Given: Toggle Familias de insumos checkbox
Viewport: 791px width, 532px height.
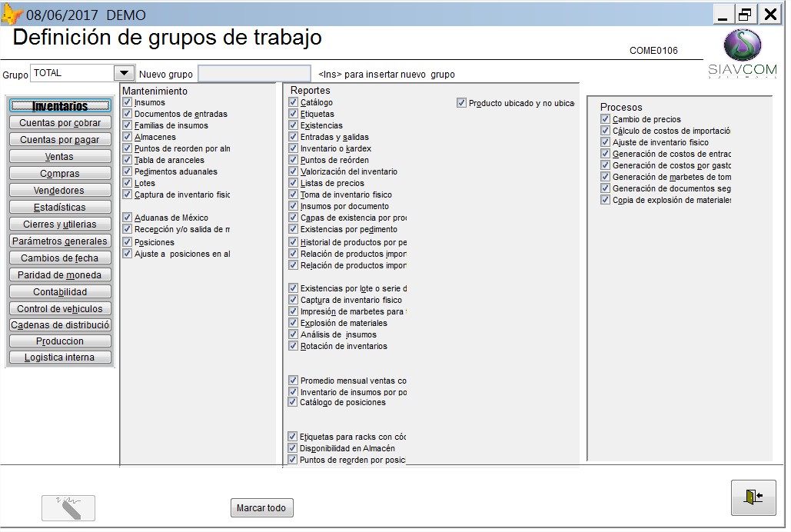Looking at the screenshot, I should pyautogui.click(x=127, y=125).
